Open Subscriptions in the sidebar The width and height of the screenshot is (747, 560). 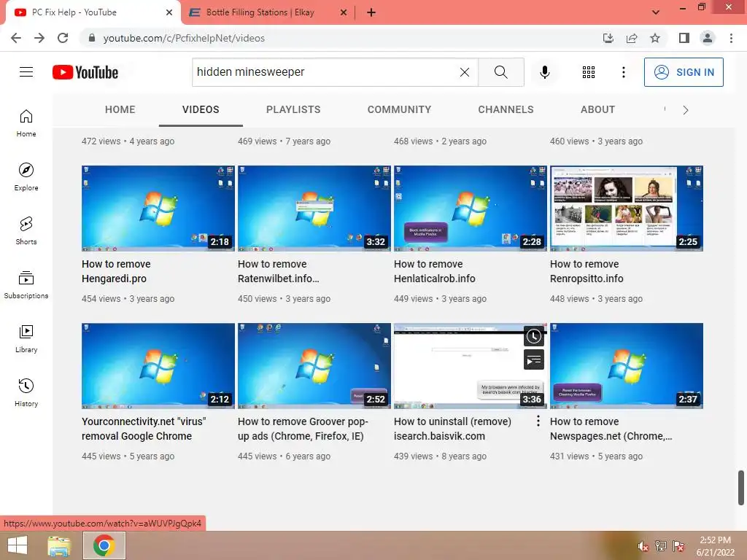(26, 285)
